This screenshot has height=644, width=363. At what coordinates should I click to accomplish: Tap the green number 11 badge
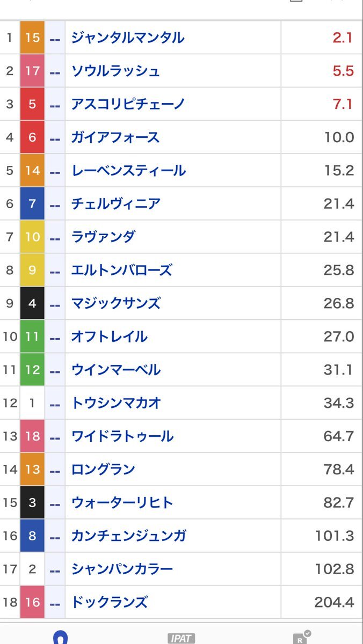click(x=32, y=336)
